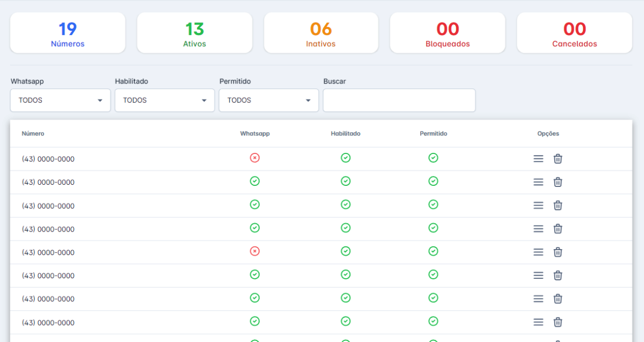The height and width of the screenshot is (342, 644).
Task: Open the options menu icon in the fifth row
Action: point(538,252)
